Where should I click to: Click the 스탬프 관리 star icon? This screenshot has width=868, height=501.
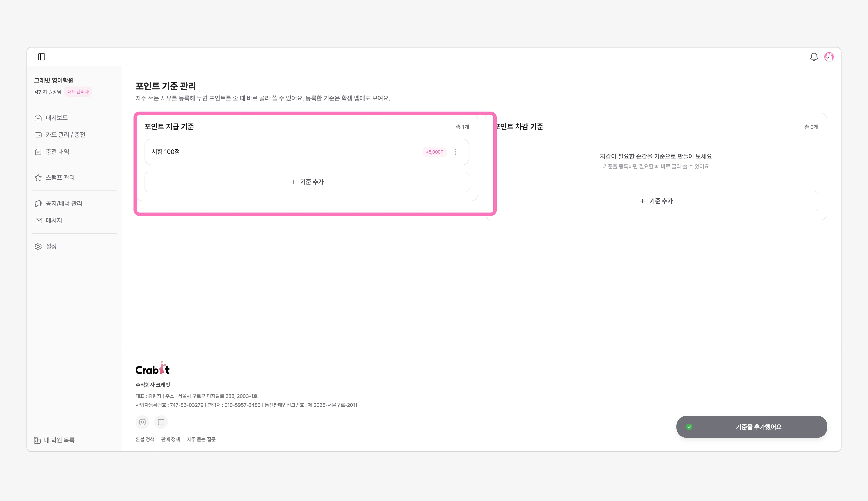point(38,178)
